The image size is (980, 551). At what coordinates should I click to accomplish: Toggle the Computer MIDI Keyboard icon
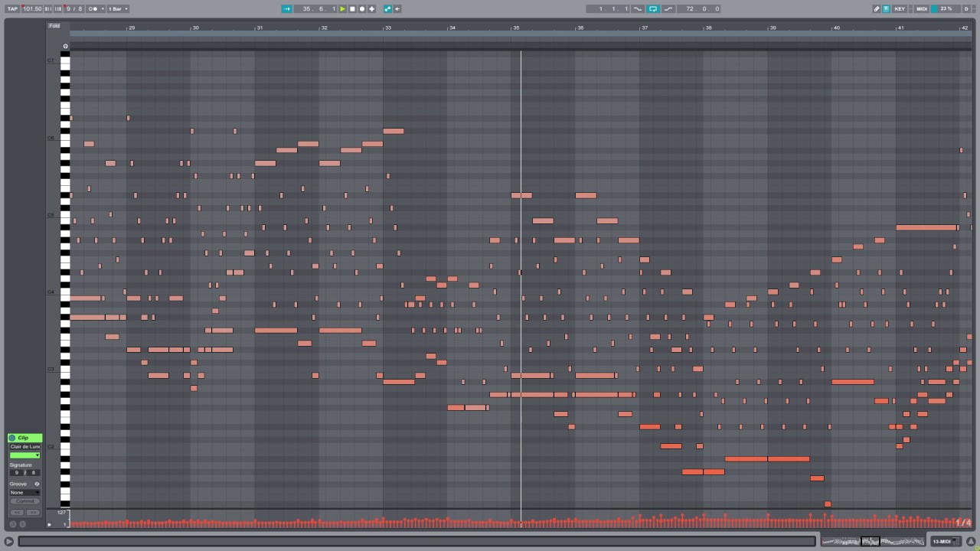(887, 9)
